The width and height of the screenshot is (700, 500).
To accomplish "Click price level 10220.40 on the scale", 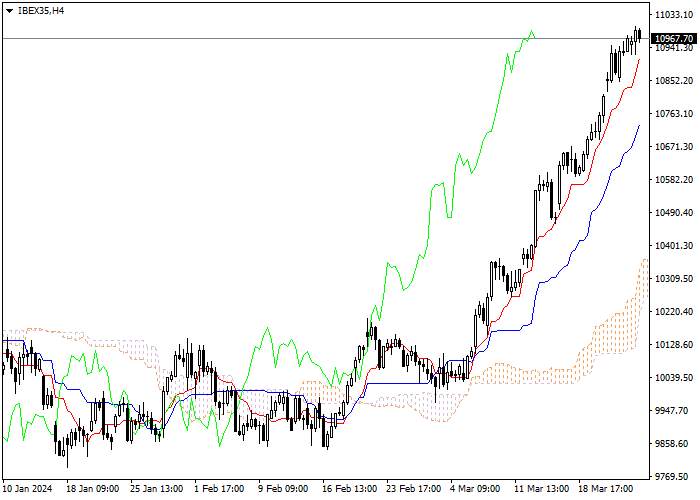I will (x=674, y=312).
